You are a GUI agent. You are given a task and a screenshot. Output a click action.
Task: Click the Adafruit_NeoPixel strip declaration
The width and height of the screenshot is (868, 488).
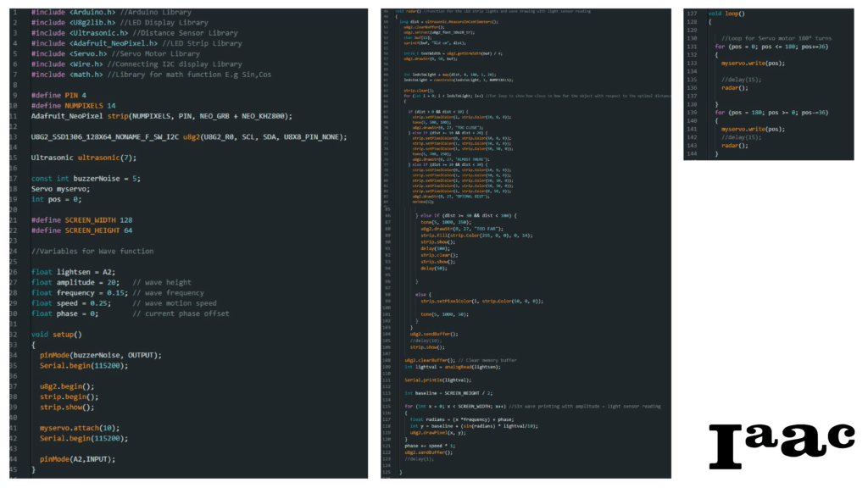[x=161, y=116]
